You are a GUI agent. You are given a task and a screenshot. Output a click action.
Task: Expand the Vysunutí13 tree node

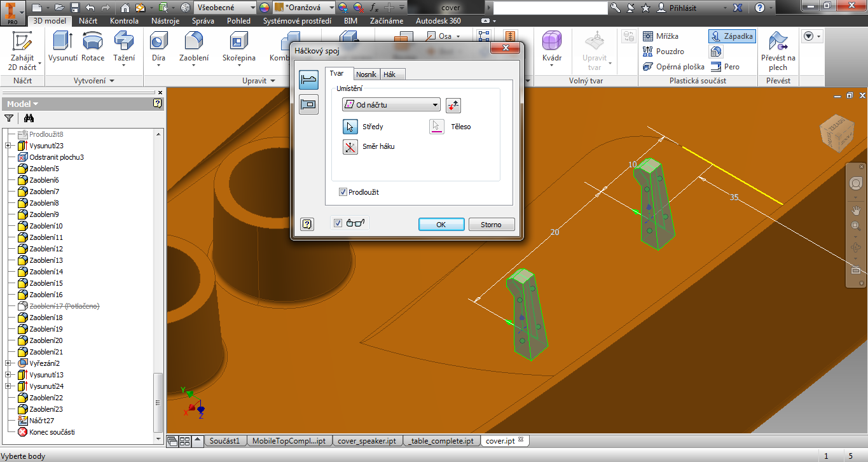tap(8, 375)
